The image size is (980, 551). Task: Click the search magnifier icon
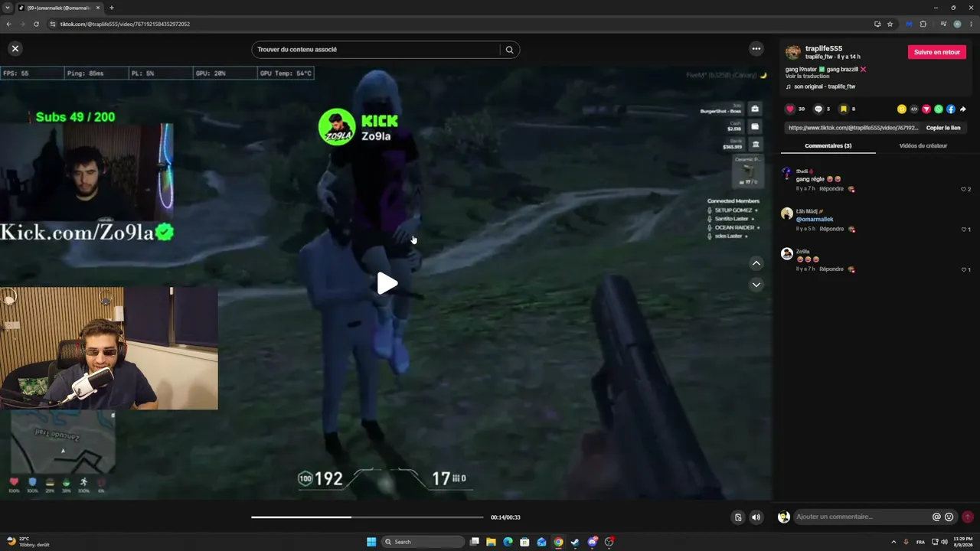coord(509,50)
